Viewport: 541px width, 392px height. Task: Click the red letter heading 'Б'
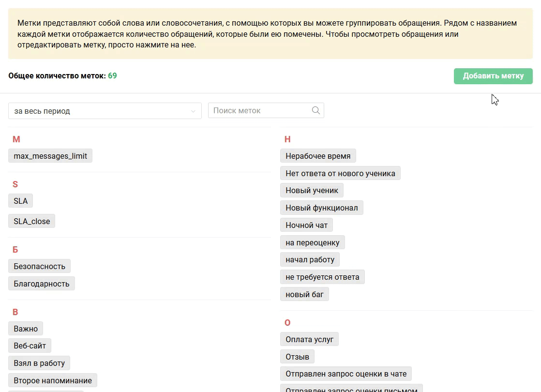15,250
